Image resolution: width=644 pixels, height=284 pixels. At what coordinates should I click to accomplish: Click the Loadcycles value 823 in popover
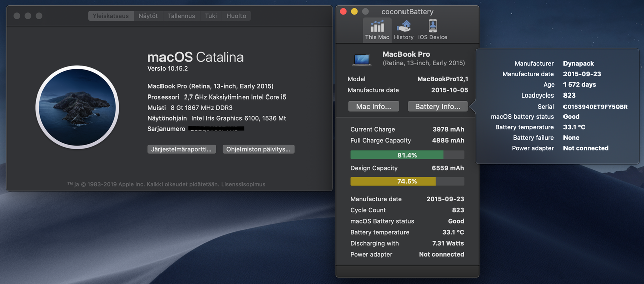(x=569, y=96)
